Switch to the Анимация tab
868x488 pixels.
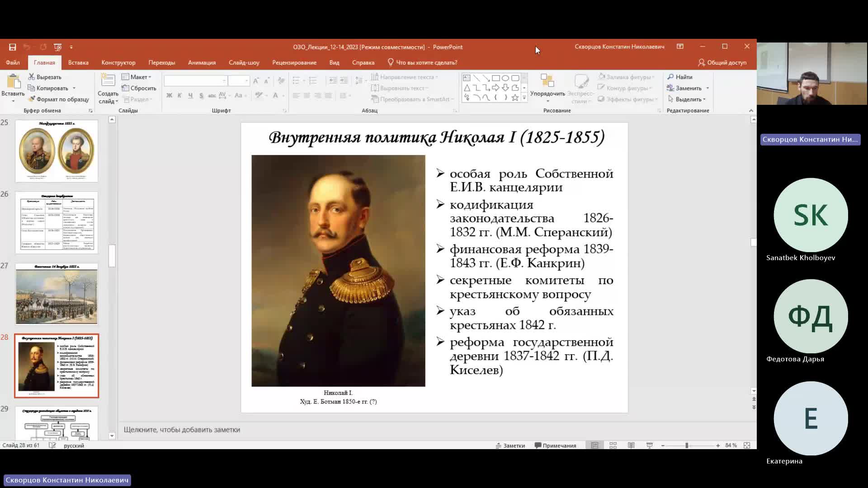(202, 62)
